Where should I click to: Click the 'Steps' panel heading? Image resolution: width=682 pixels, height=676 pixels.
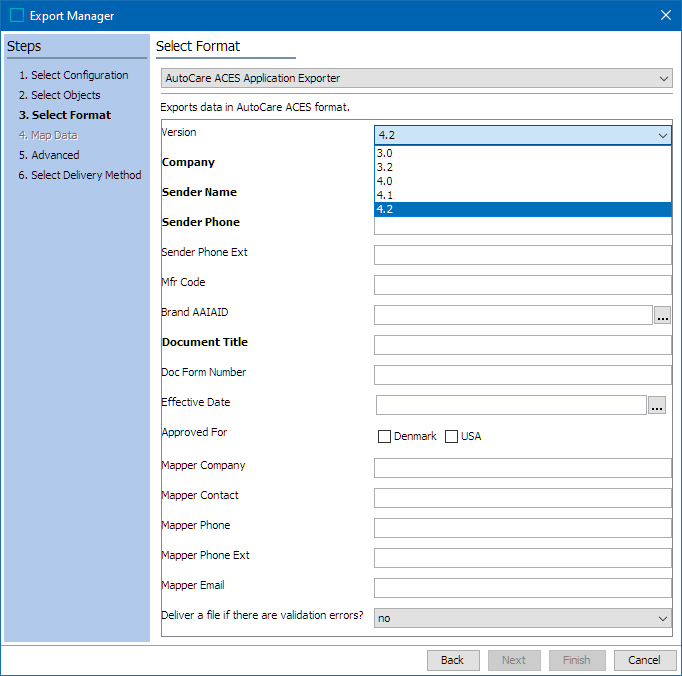pos(24,46)
